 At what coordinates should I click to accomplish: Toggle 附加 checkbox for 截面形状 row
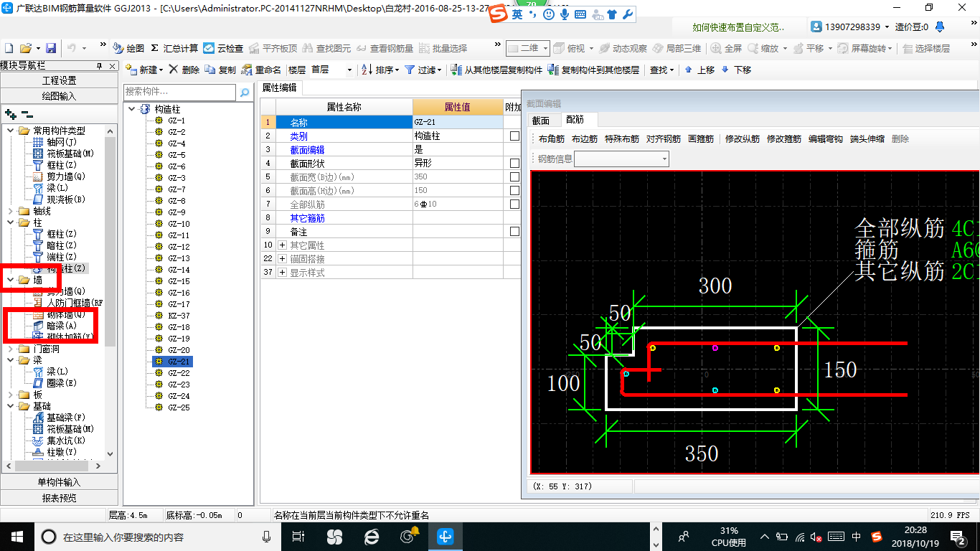(x=514, y=164)
